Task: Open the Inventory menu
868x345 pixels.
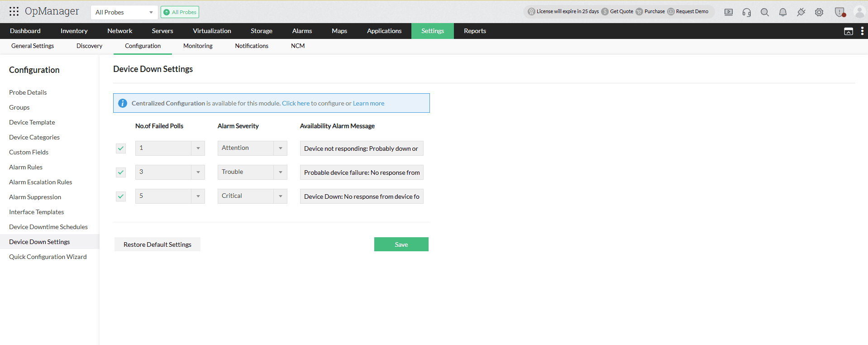Action: click(x=74, y=31)
